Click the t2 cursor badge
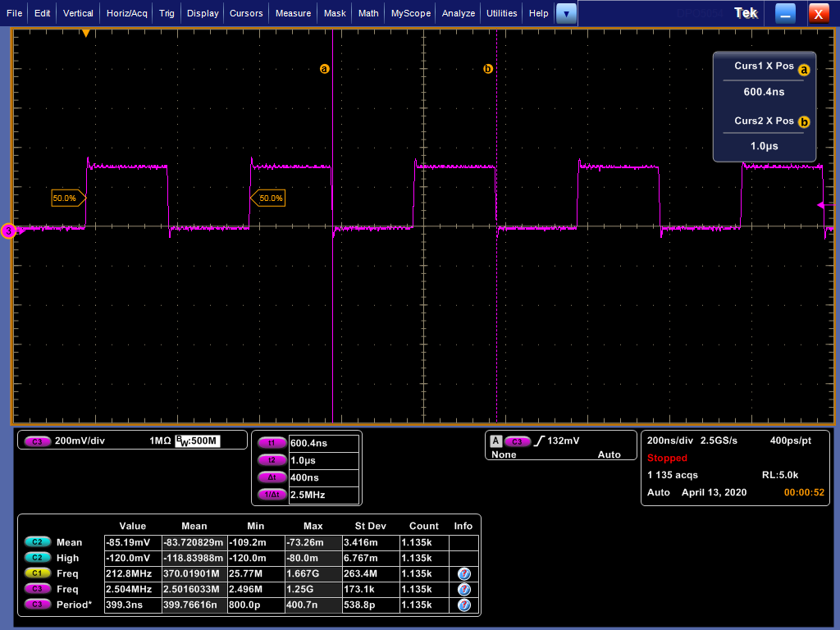Image resolution: width=840 pixels, height=630 pixels. click(x=272, y=460)
